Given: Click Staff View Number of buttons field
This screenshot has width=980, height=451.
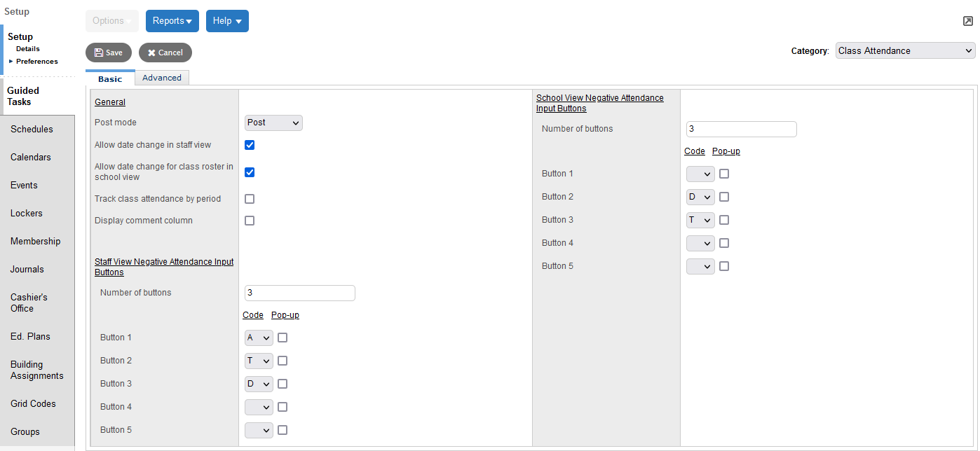Looking at the screenshot, I should pos(300,293).
